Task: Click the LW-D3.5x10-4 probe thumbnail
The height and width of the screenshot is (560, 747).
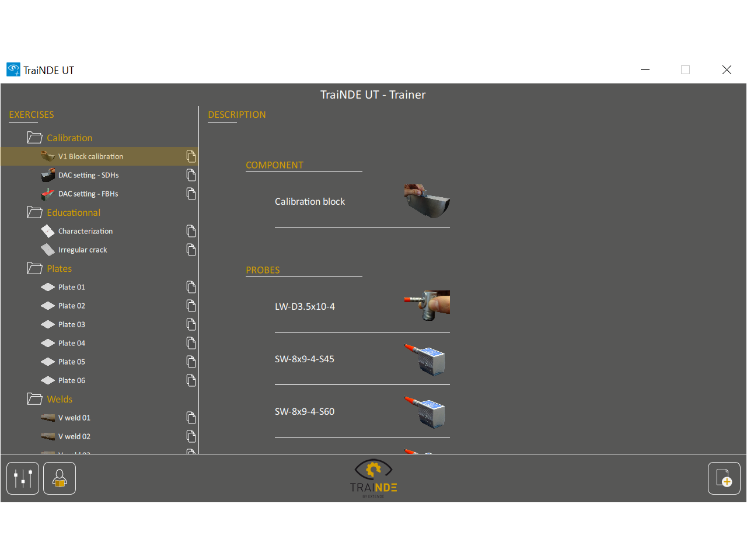Action: coord(427,306)
